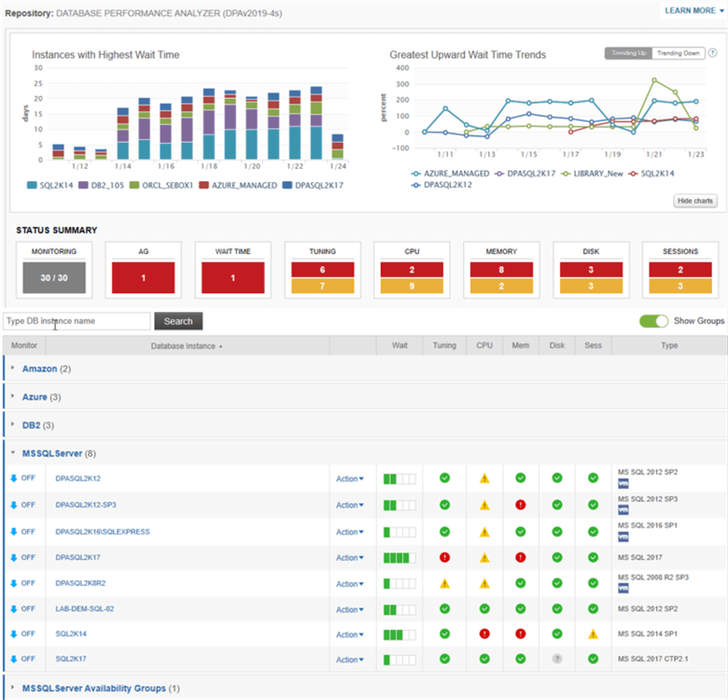
Task: Click DPASQL2K17 wait time bar indicator
Action: [399, 557]
